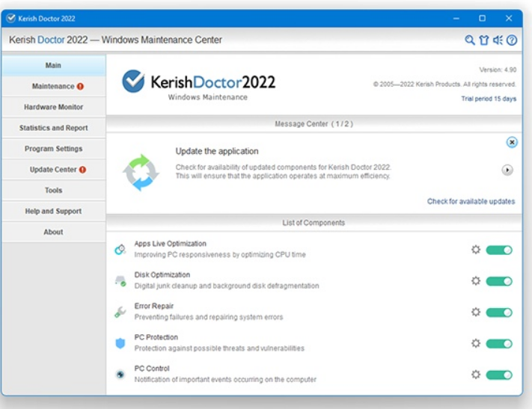532x409 pixels.
Task: Click the title bar app icon
Action: tap(11, 18)
